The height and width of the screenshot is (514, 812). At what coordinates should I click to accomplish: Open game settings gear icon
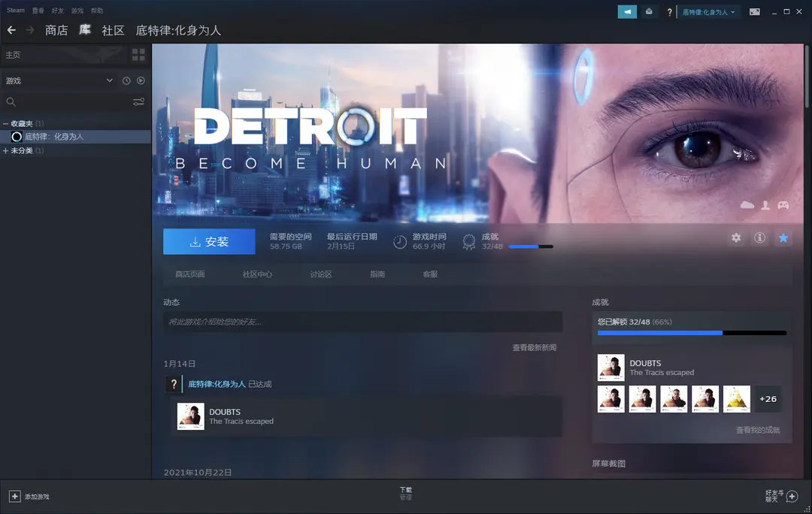736,237
